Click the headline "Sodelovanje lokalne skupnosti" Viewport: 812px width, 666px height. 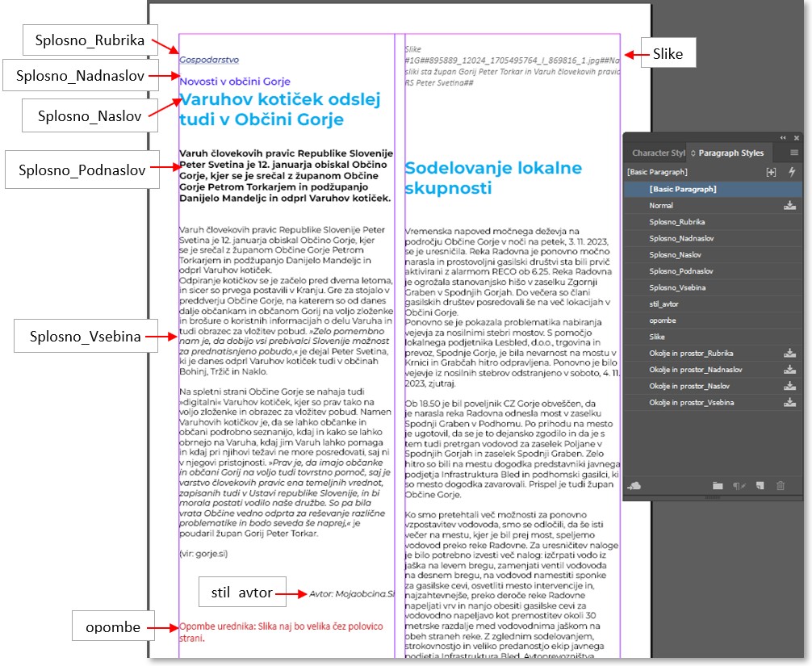point(492,178)
